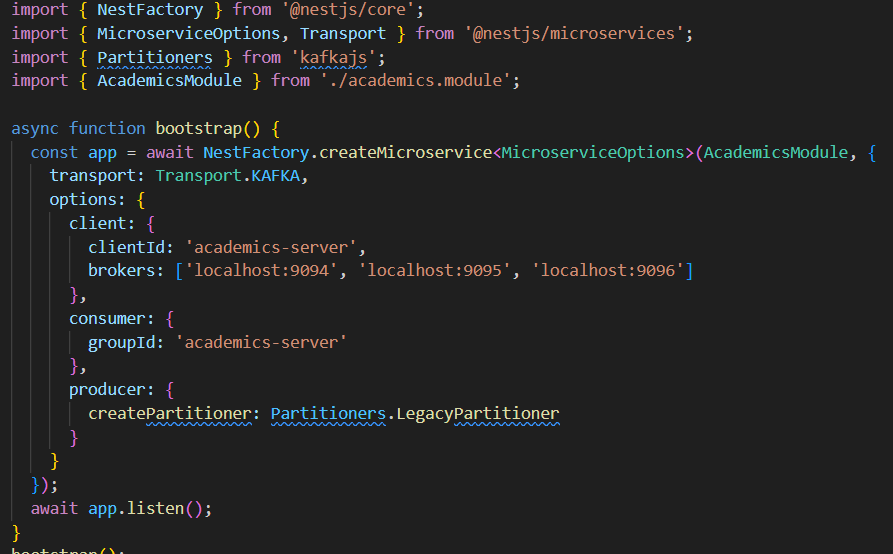Place cursor on createMicroservice method name
Viewport: 893px width, 554px height.
click(405, 153)
